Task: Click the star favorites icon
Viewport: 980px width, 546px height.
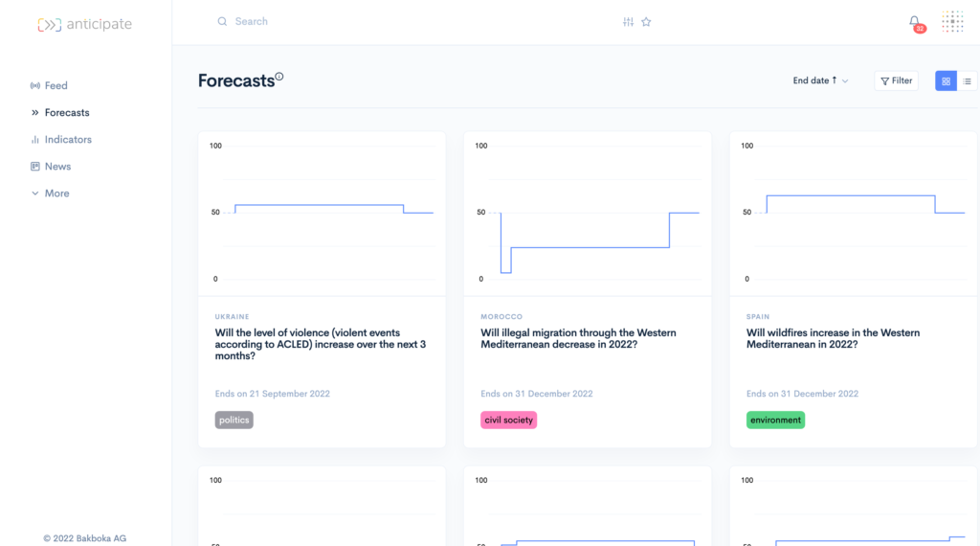Action: [x=646, y=22]
